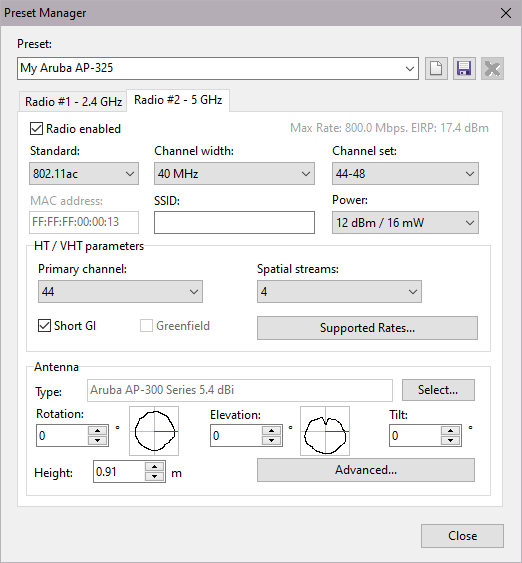Increase Rotation value with up arrow
Image resolution: width=522 pixels, height=563 pixels.
coord(97,431)
